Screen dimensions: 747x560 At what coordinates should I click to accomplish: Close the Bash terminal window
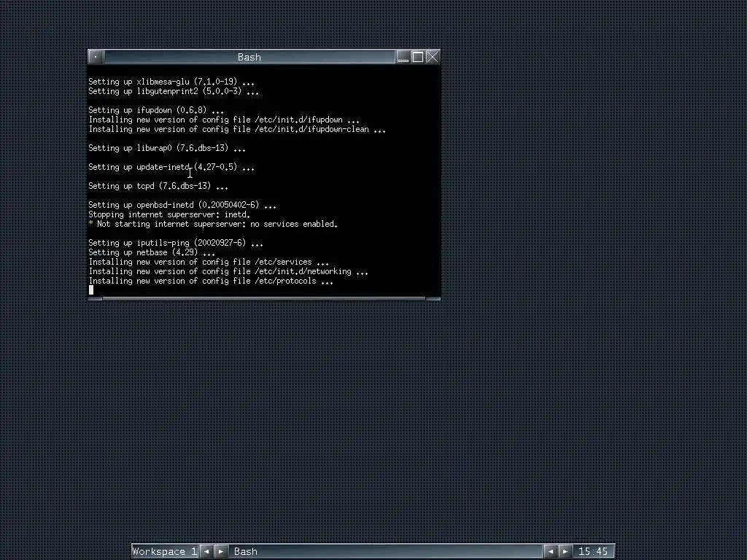point(433,57)
